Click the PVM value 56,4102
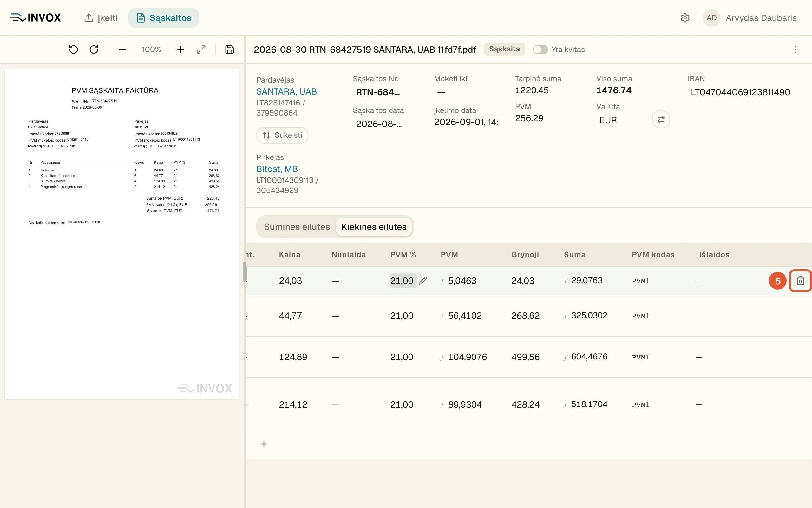The image size is (812, 508). pyautogui.click(x=465, y=316)
